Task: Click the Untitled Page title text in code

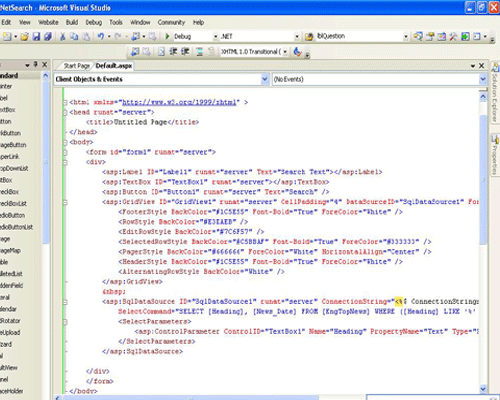Action: pos(140,122)
